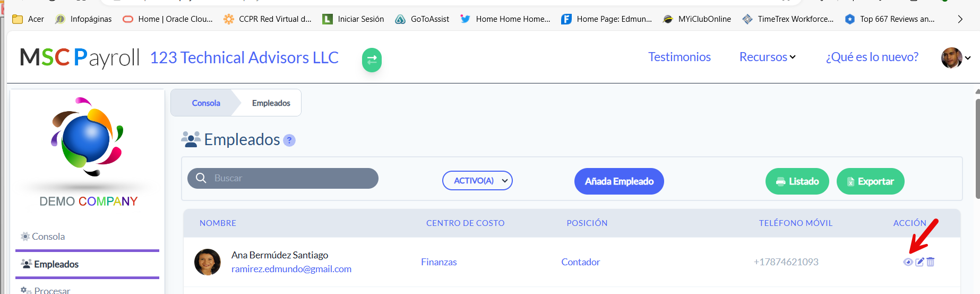Click the magnifier icon in search field

pyautogui.click(x=201, y=178)
